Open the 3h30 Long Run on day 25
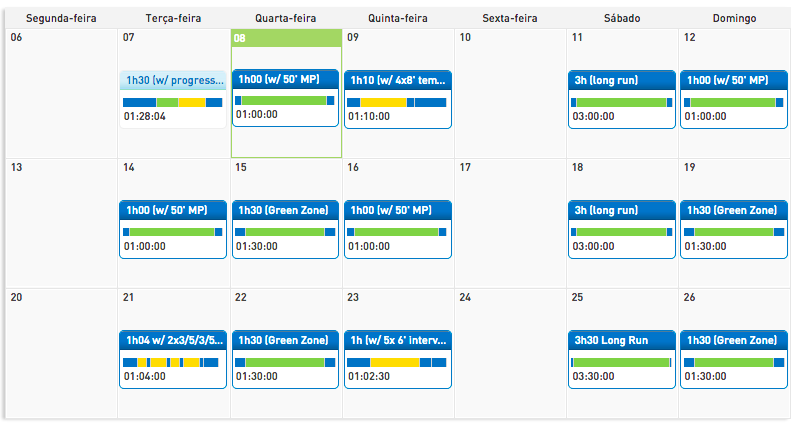The width and height of the screenshot is (798, 427). pos(621,340)
